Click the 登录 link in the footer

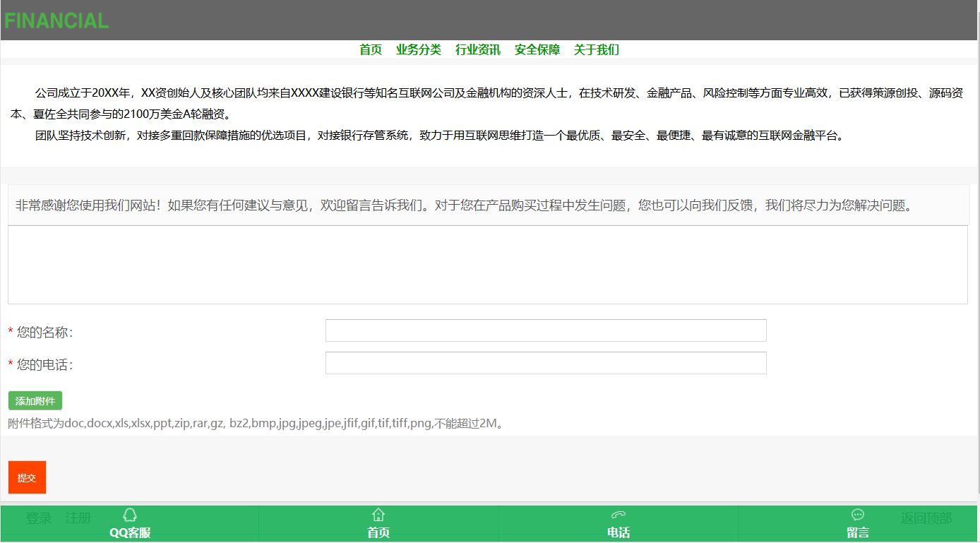click(x=39, y=518)
